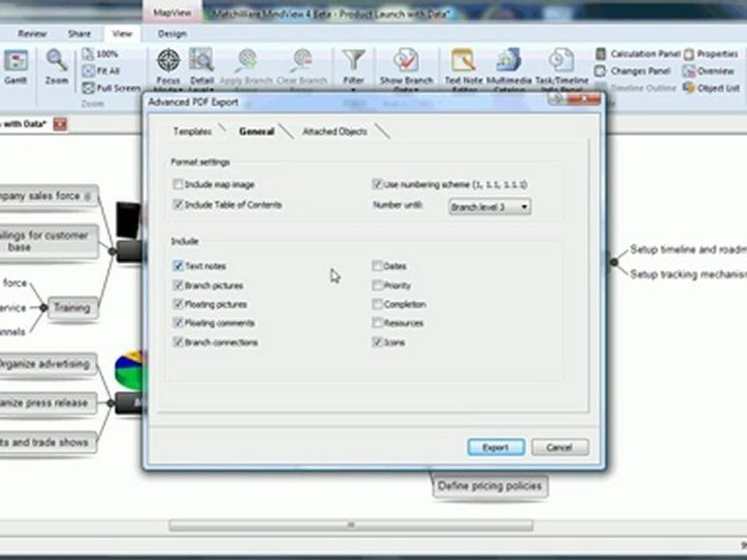
Task: Open the Design ribbon tab
Action: click(x=172, y=34)
